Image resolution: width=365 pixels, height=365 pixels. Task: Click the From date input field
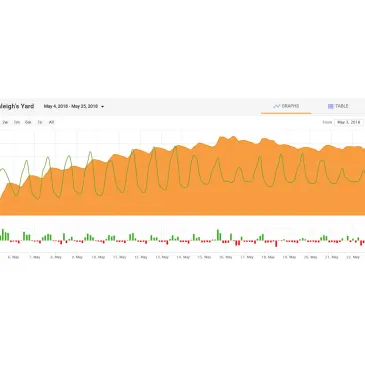point(349,122)
